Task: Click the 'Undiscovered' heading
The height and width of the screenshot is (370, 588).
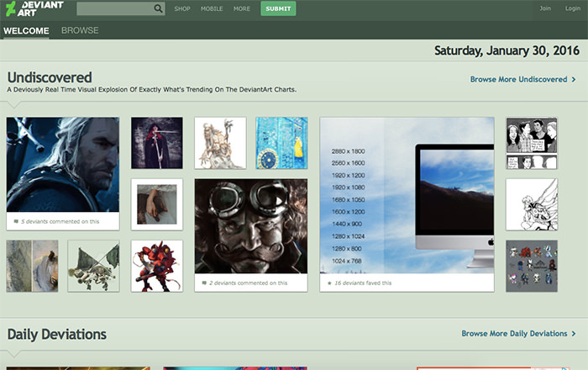Action: pyautogui.click(x=50, y=77)
